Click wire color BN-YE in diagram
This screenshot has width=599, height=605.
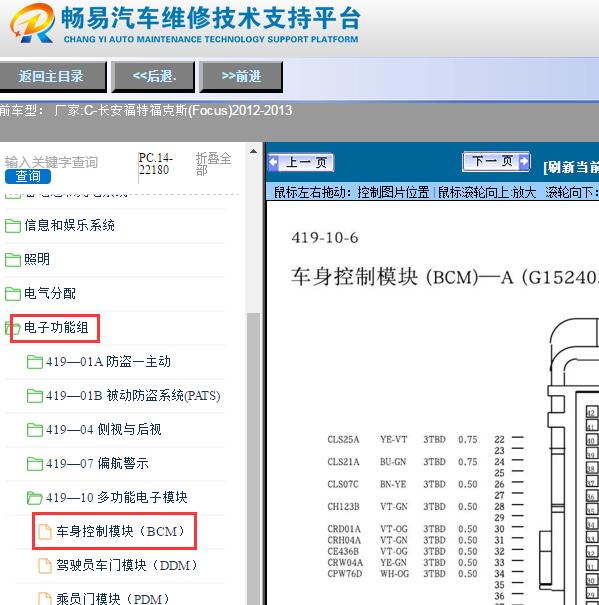pos(393,484)
